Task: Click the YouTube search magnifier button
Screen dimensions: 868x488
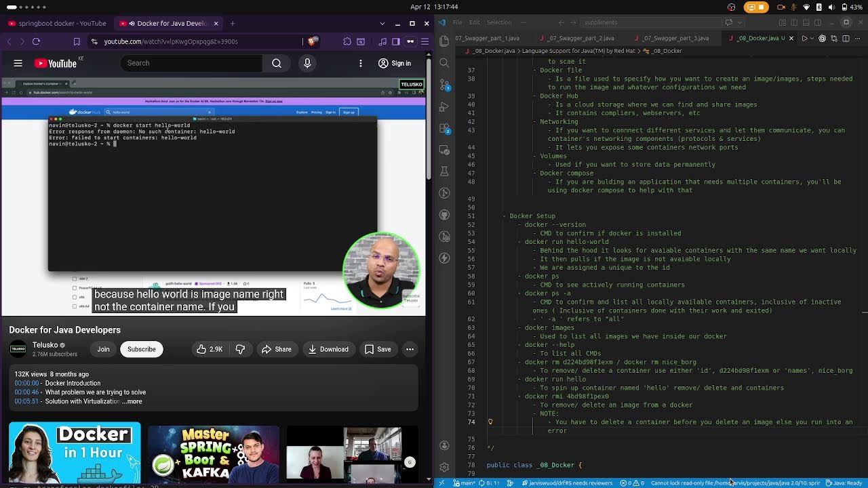Action: (x=277, y=63)
